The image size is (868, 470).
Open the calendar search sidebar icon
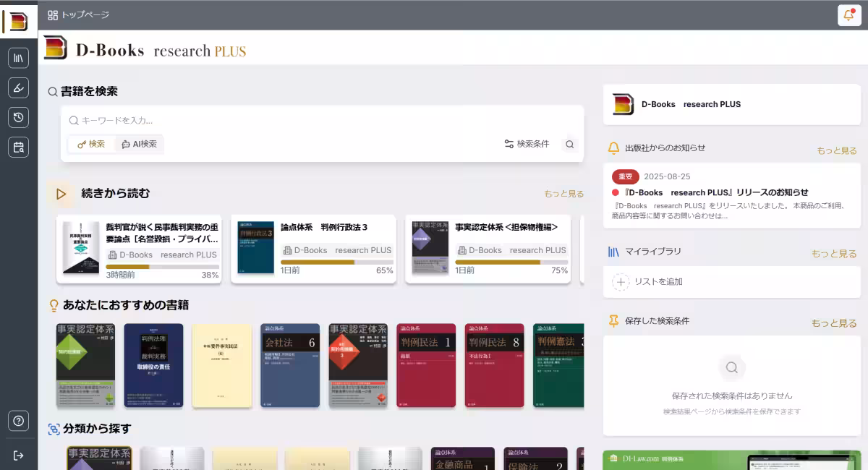coord(19,147)
